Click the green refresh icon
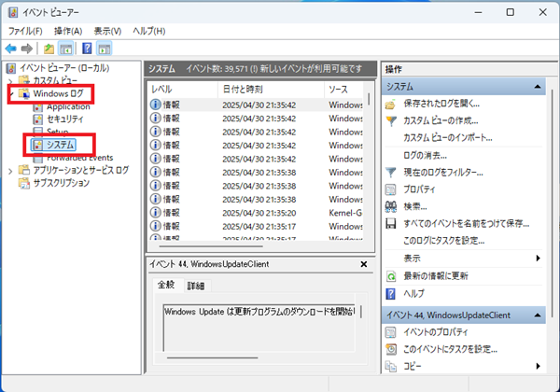 [x=391, y=276]
